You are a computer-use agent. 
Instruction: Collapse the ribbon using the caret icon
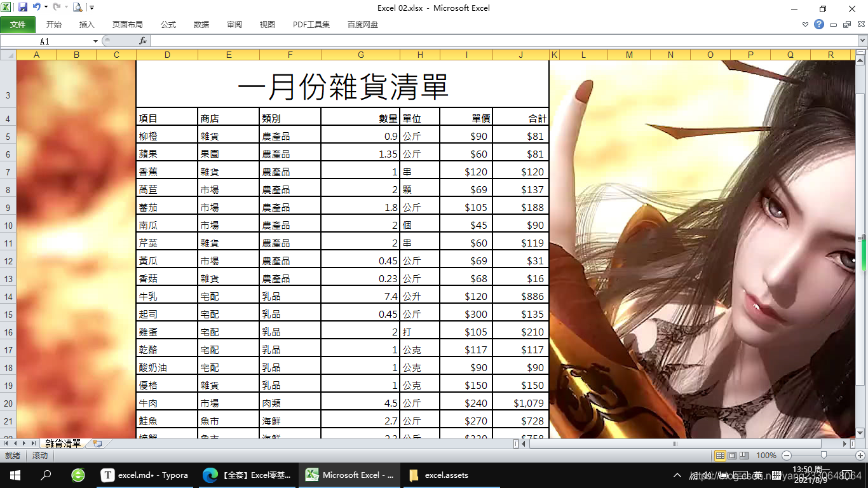coord(806,25)
